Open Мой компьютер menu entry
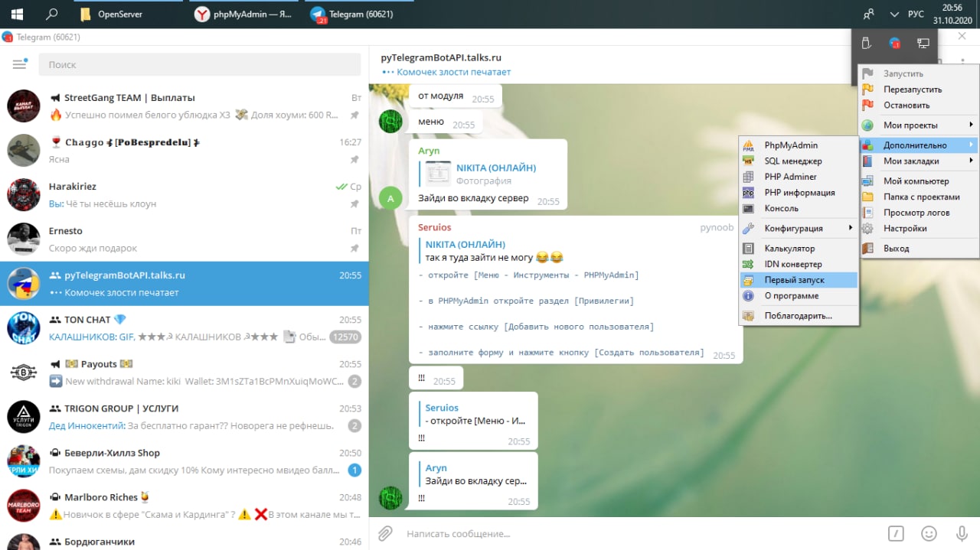The image size is (980, 550). [x=918, y=181]
